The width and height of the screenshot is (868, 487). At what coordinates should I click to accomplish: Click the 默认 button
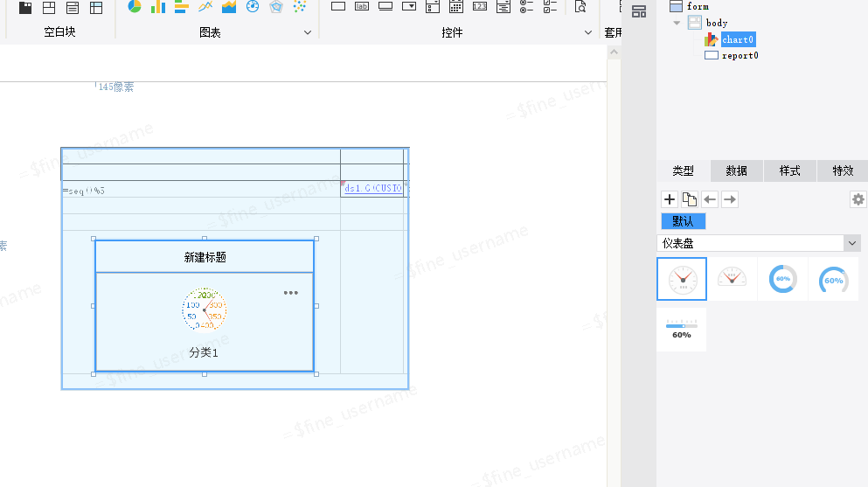coord(683,221)
